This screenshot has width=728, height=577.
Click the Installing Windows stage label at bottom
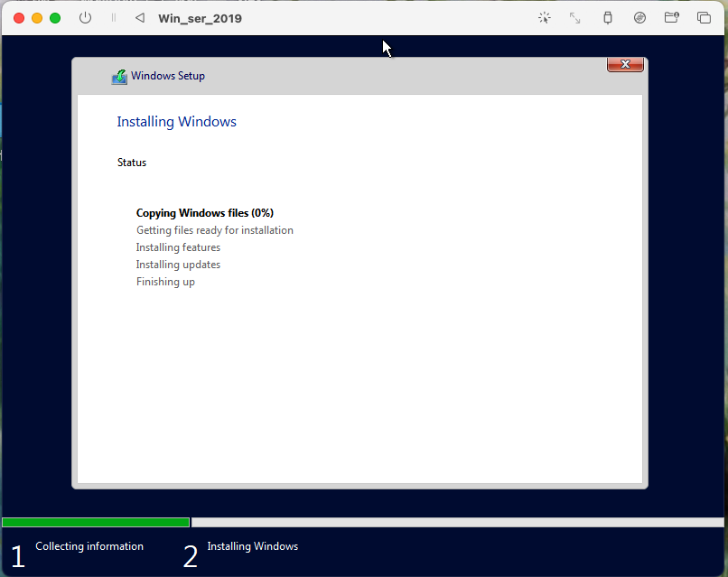pyautogui.click(x=253, y=546)
